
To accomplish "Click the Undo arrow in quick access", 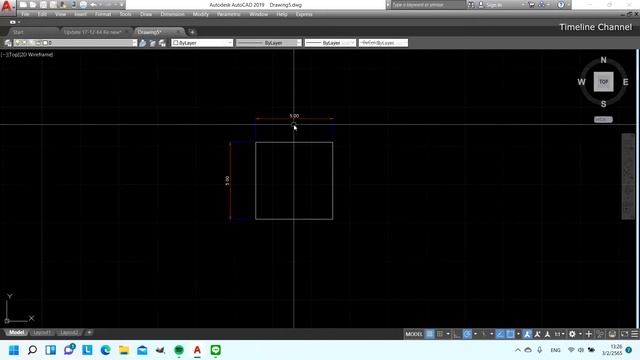I will (x=93, y=5).
